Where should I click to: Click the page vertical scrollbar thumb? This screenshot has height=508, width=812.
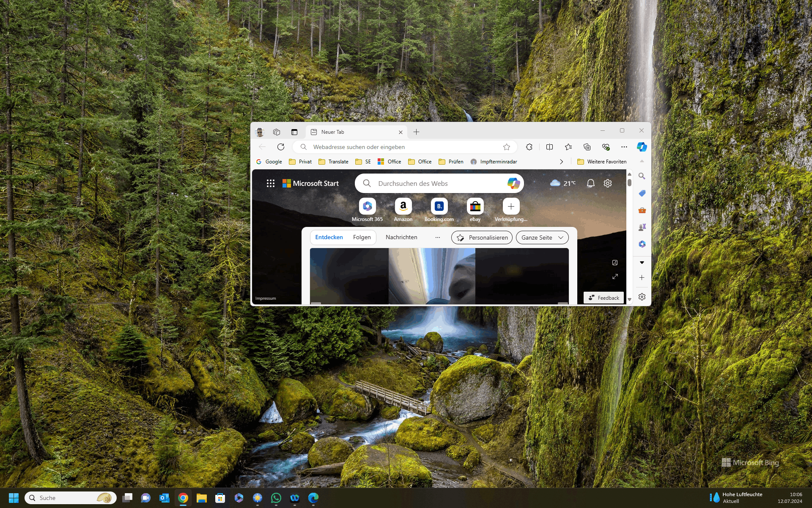(629, 182)
